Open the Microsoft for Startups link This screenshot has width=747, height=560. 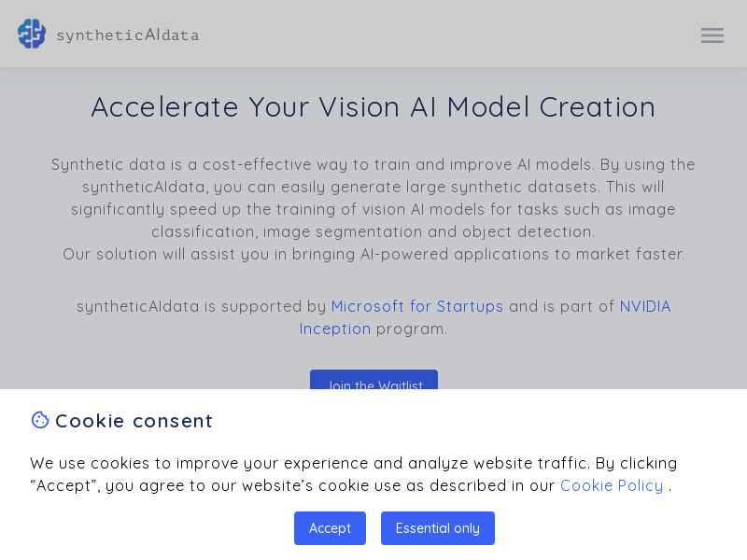416,306
